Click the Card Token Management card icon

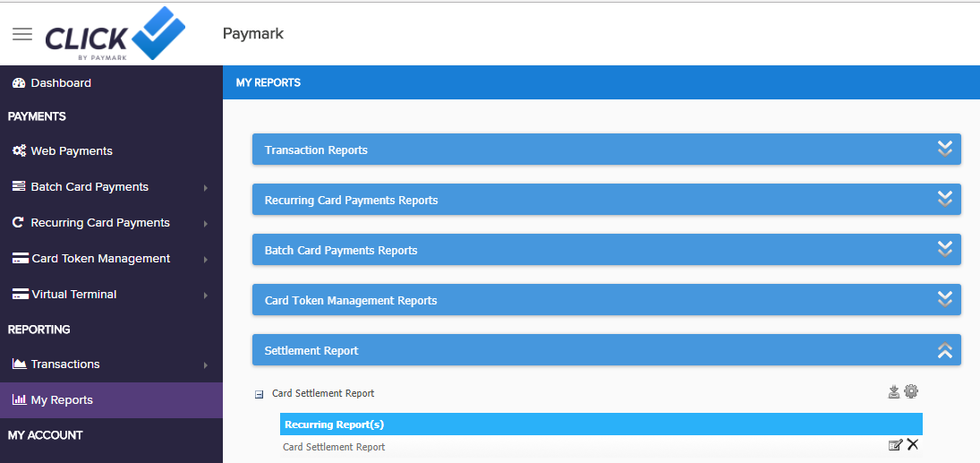click(21, 259)
